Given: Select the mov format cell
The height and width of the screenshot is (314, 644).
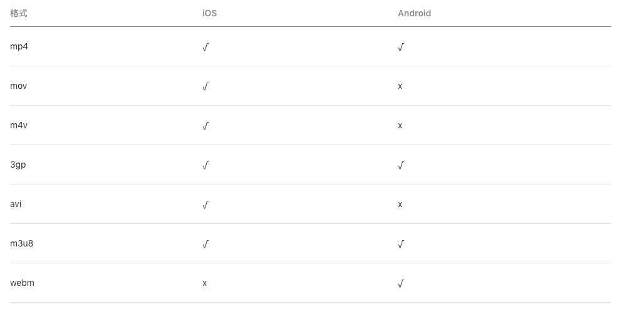Looking at the screenshot, I should (19, 86).
